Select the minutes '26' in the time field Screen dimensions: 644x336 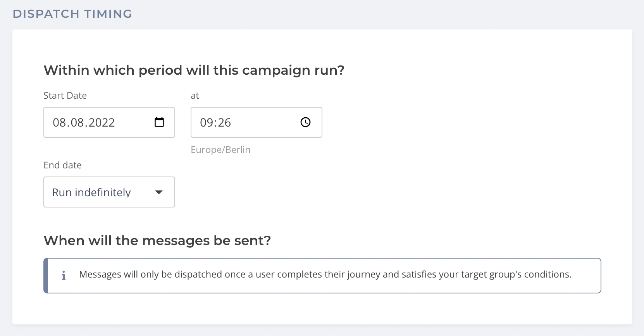pos(224,123)
